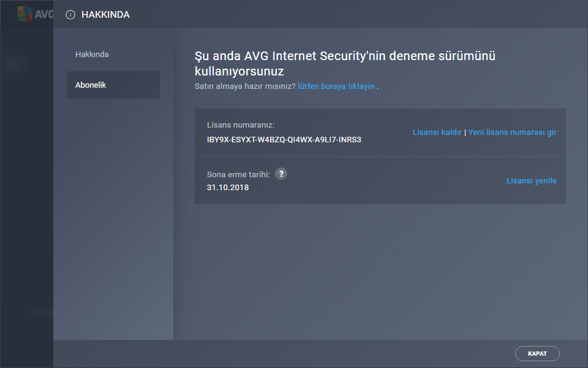Click the question mark help icon

[x=281, y=174]
